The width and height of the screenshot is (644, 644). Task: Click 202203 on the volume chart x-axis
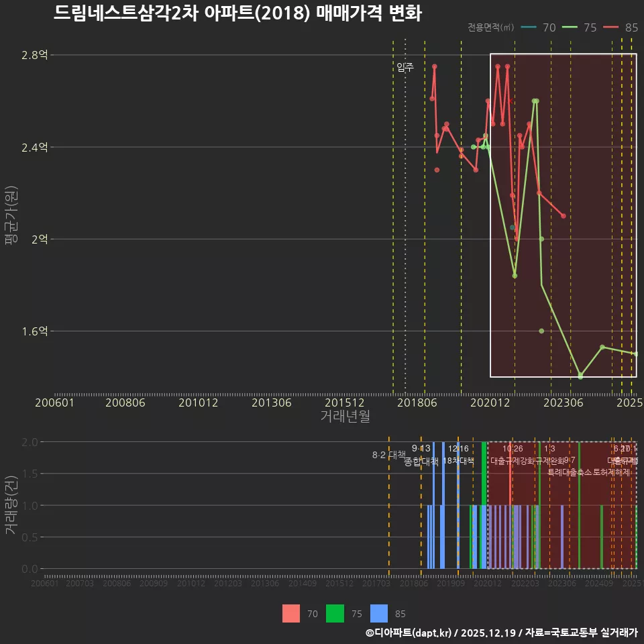click(525, 583)
